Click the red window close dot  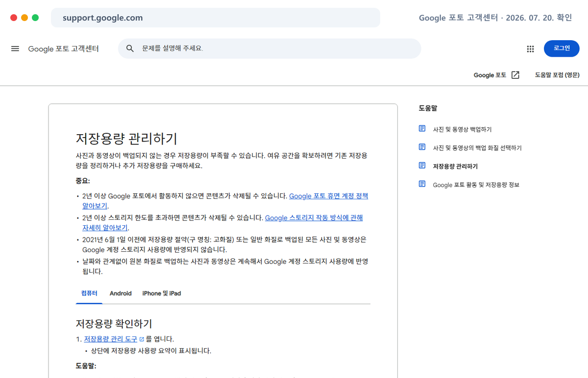tap(14, 18)
